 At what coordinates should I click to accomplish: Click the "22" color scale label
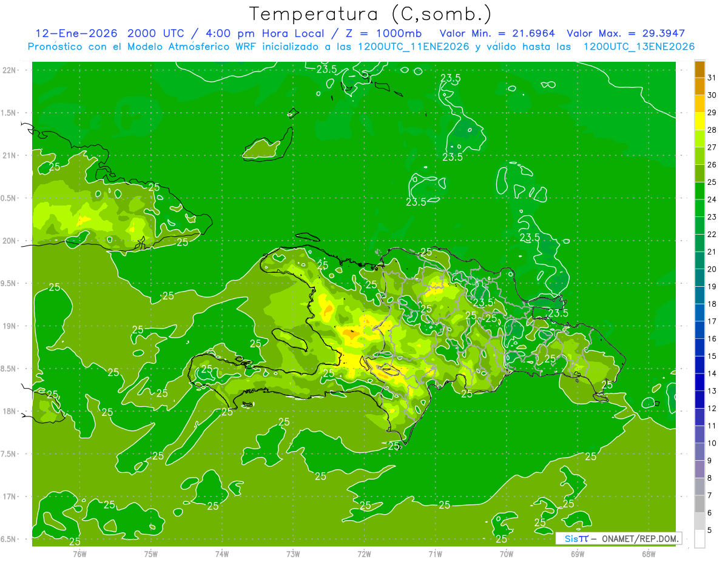(712, 235)
